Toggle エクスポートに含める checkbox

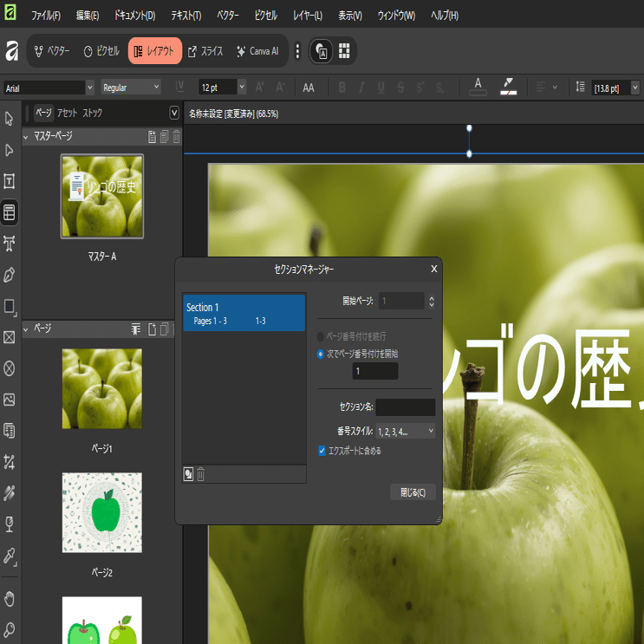[322, 451]
